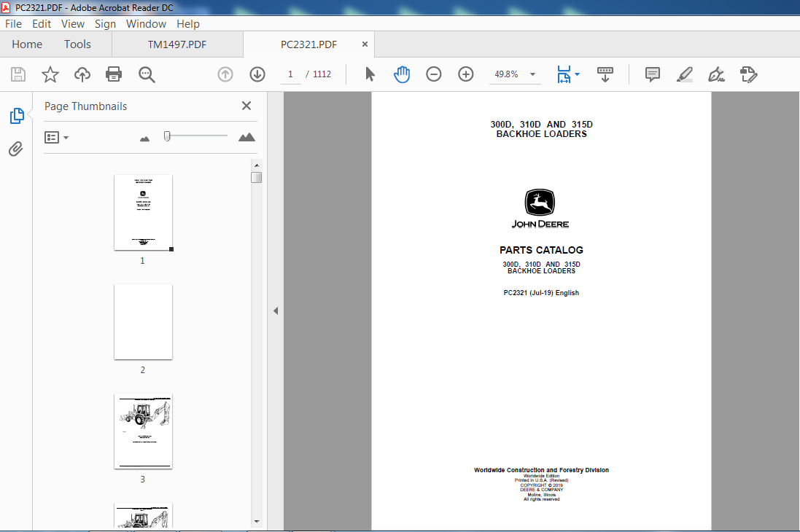Image resolution: width=800 pixels, height=532 pixels.
Task: Click the thumbnail size slider handle
Action: pyautogui.click(x=167, y=136)
